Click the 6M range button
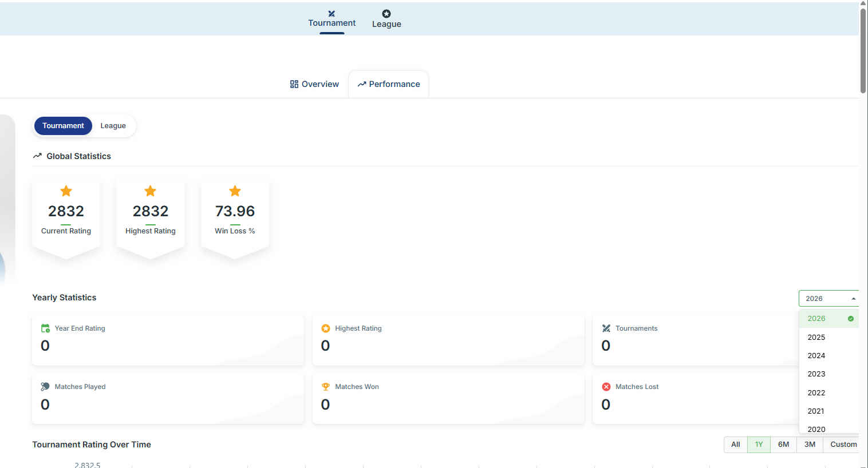The height and width of the screenshot is (468, 868). tap(783, 445)
